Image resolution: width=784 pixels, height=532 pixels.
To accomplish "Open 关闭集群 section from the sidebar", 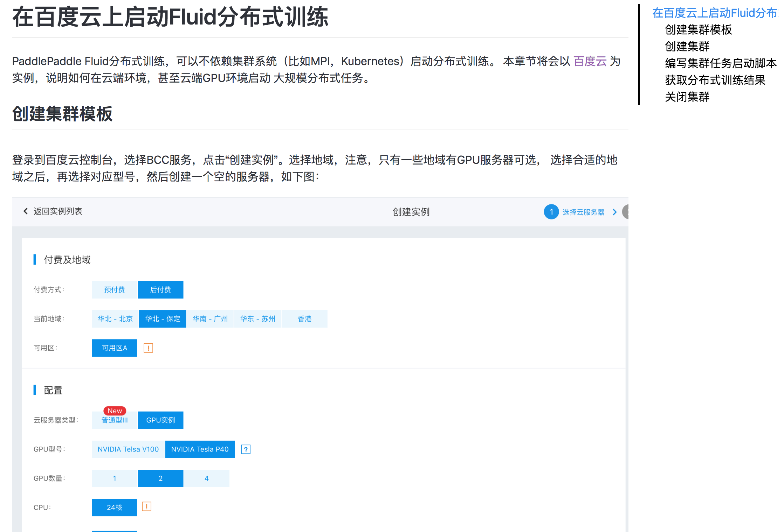I will coord(687,97).
